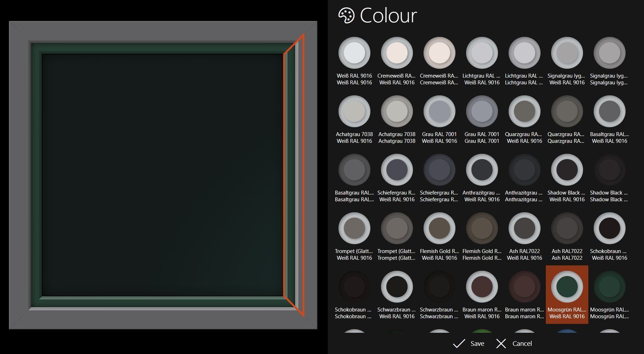Save the selected colour
The image size is (644, 354).
468,343
